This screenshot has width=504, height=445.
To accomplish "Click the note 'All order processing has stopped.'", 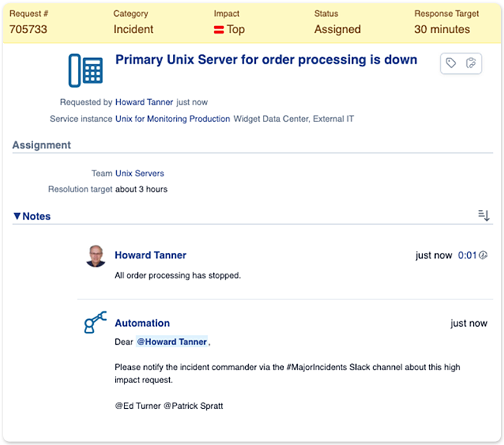I will (178, 275).
